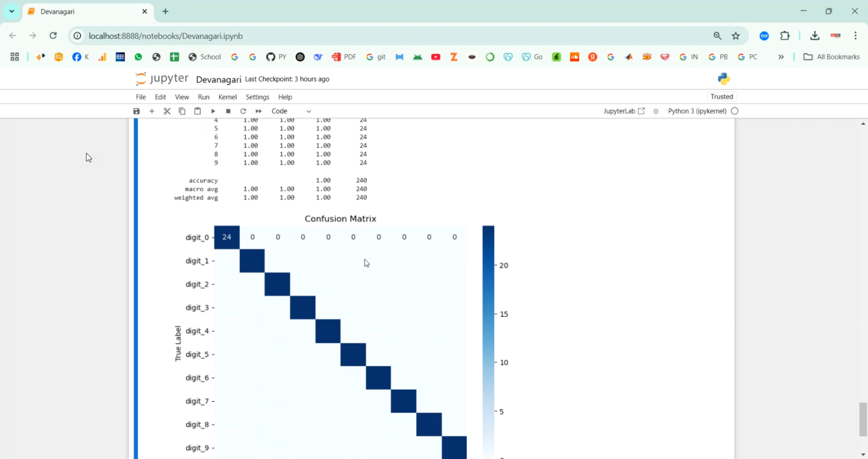Restart kernel and run all cells icon
The width and height of the screenshot is (868, 459).
click(x=259, y=111)
